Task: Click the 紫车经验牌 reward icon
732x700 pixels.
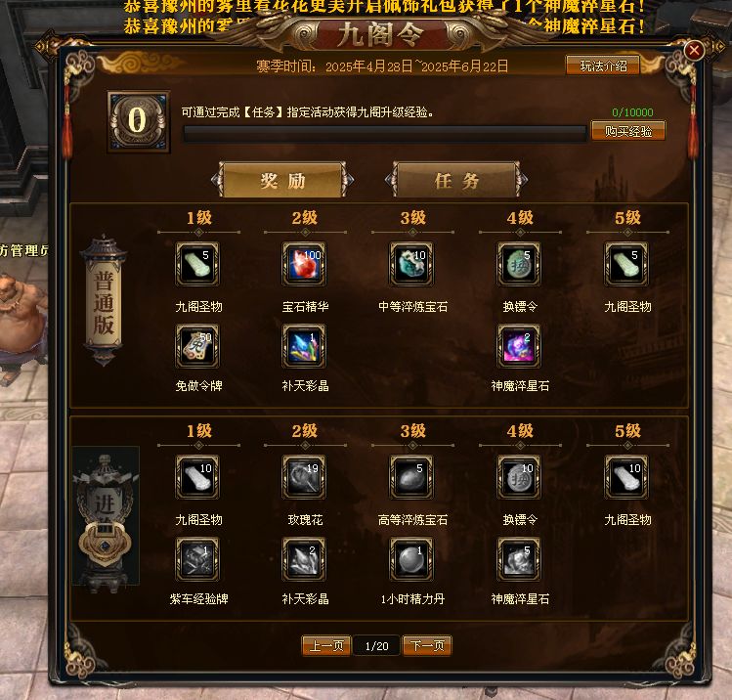Action: click(x=197, y=559)
